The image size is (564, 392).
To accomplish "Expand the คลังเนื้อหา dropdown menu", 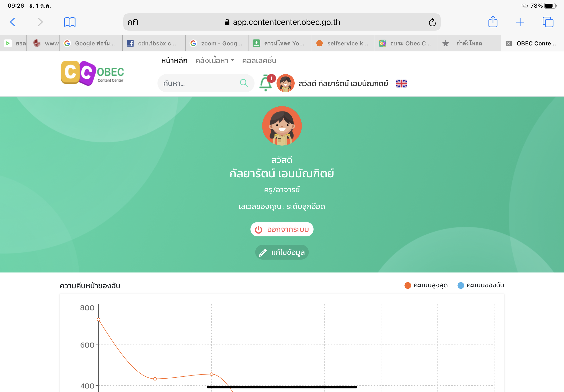I will point(215,60).
